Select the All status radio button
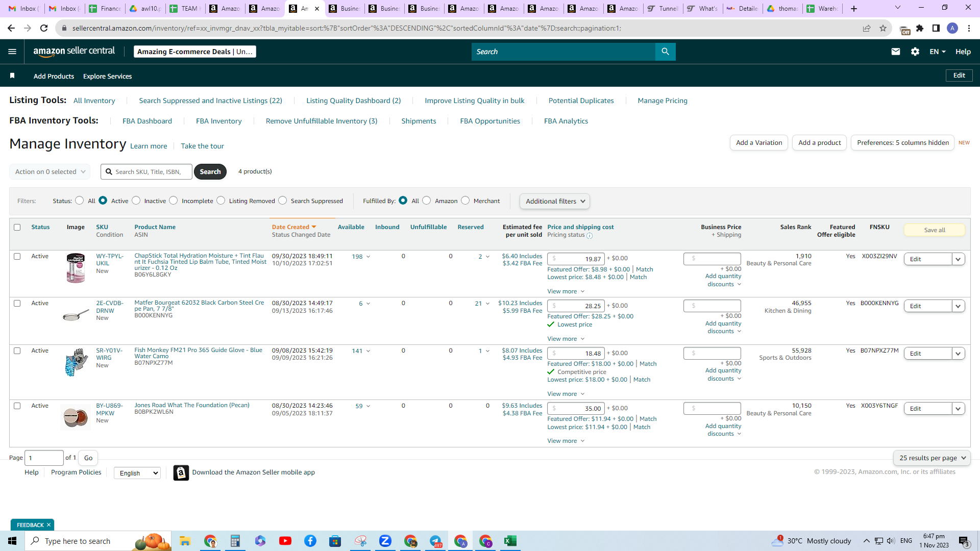 coord(79,201)
